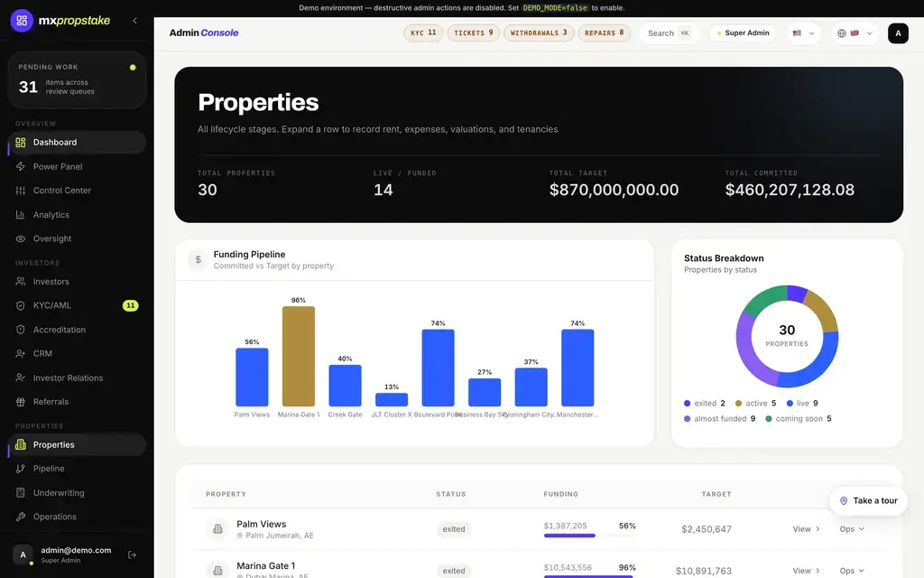The image size is (924, 578).
Task: Open Control Center from the sidebar
Action: (77, 191)
